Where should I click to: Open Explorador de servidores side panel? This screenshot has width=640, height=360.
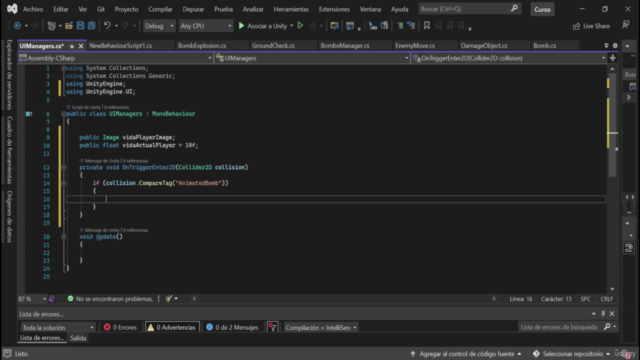coord(9,74)
